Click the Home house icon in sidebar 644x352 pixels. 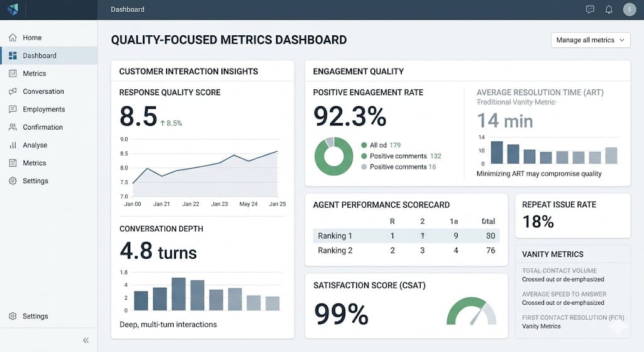[x=13, y=37]
